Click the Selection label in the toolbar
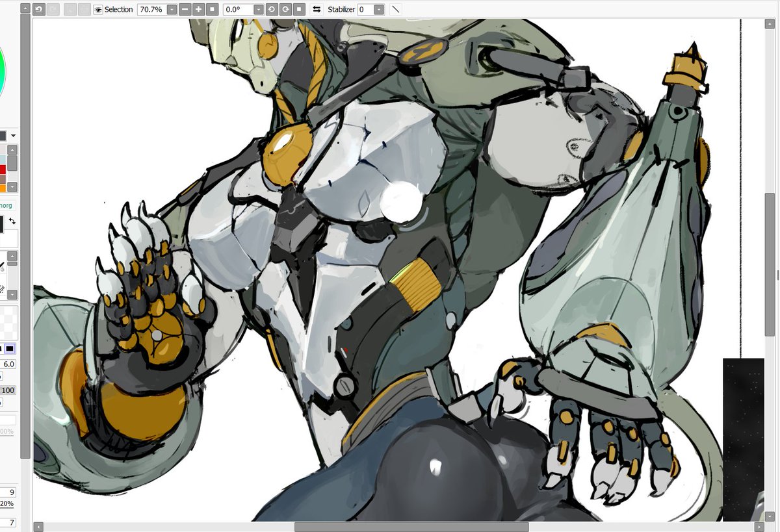The height and width of the screenshot is (532, 780). point(118,10)
